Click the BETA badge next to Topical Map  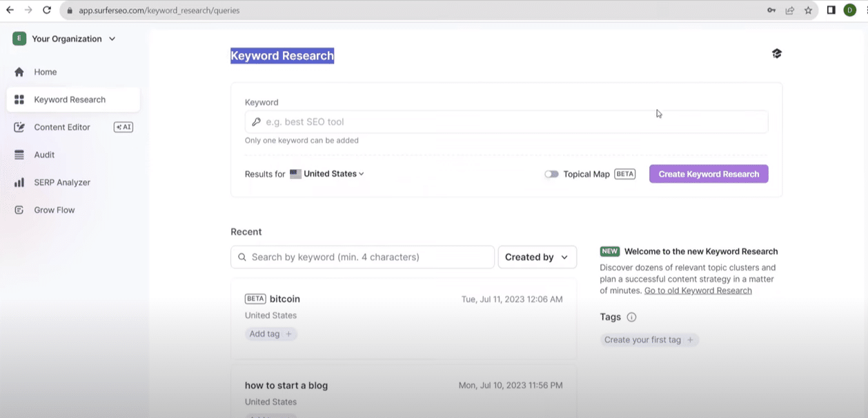(625, 174)
